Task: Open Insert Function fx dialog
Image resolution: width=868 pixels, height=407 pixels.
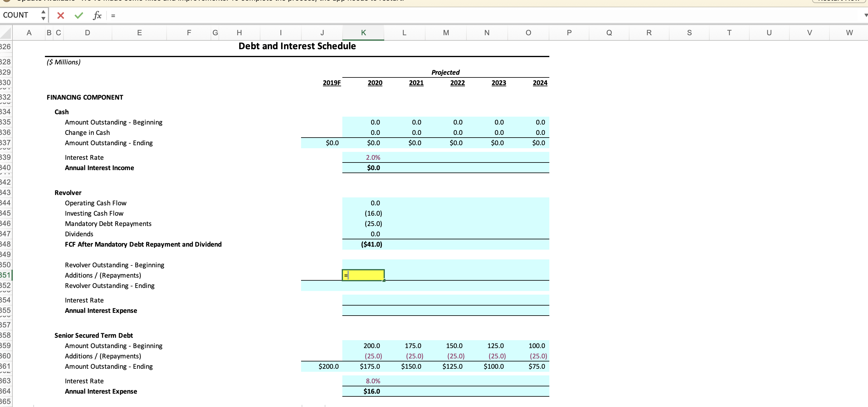Action: tap(97, 15)
